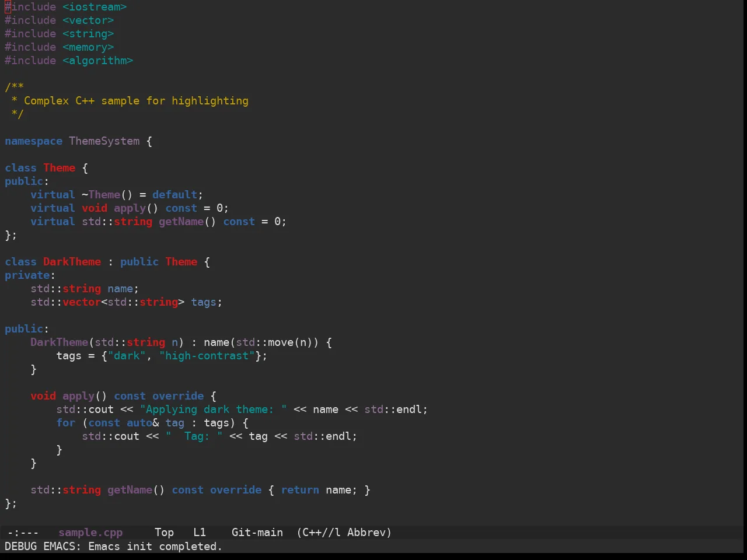
Task: Place cursor on '#include <iostream>' line
Action: tap(66, 7)
